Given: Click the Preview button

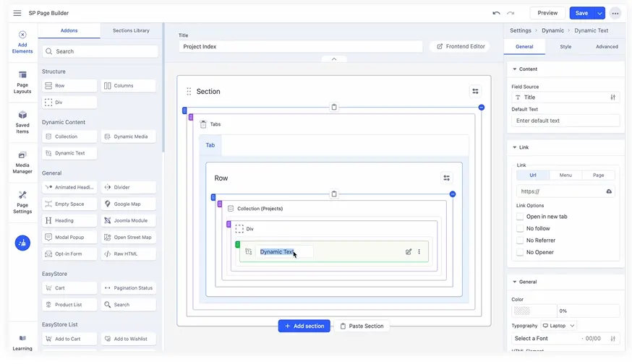Looking at the screenshot, I should (547, 13).
